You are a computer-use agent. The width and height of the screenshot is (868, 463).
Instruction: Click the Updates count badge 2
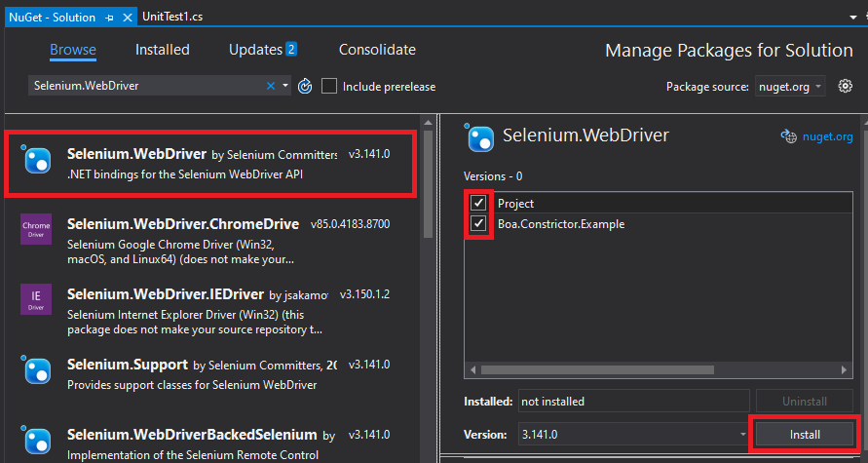point(291,50)
